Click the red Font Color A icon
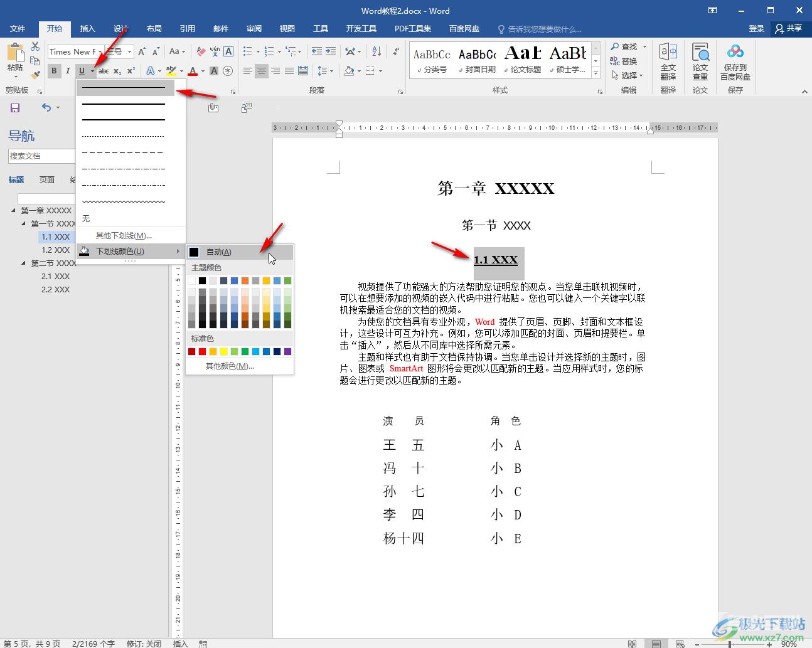This screenshot has height=648, width=812. click(193, 71)
